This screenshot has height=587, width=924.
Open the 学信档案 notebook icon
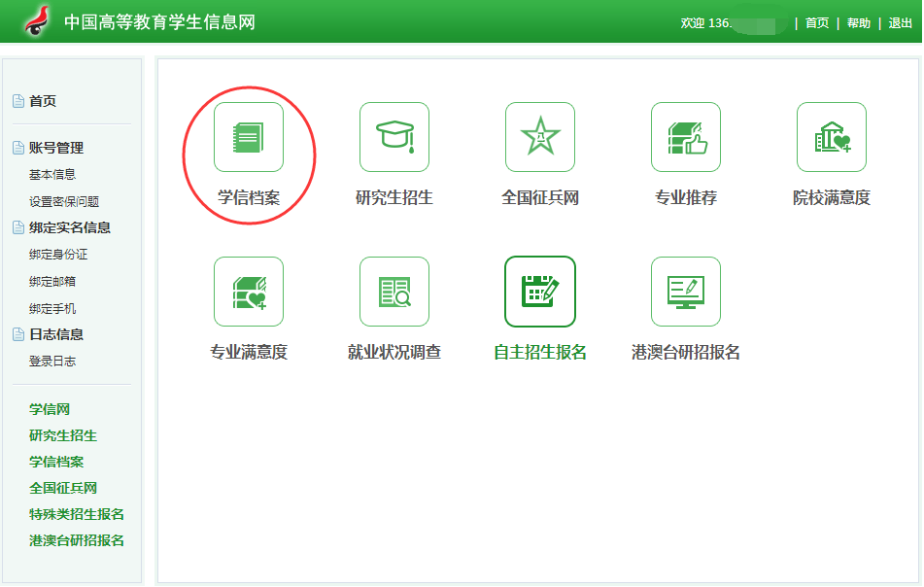(249, 137)
